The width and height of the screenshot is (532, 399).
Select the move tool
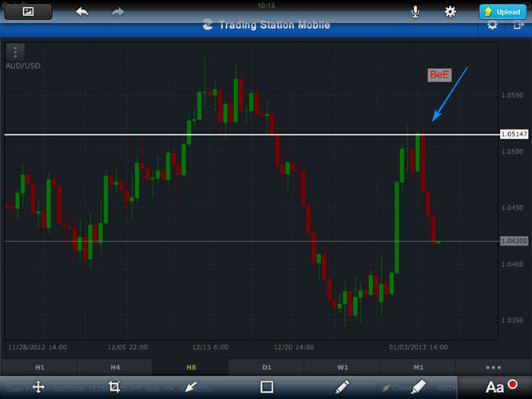click(x=38, y=387)
